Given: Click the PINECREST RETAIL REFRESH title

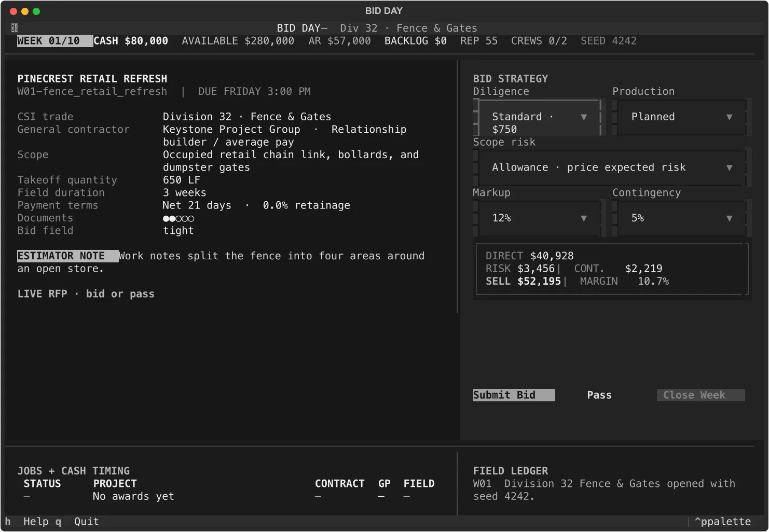Looking at the screenshot, I should 92,79.
